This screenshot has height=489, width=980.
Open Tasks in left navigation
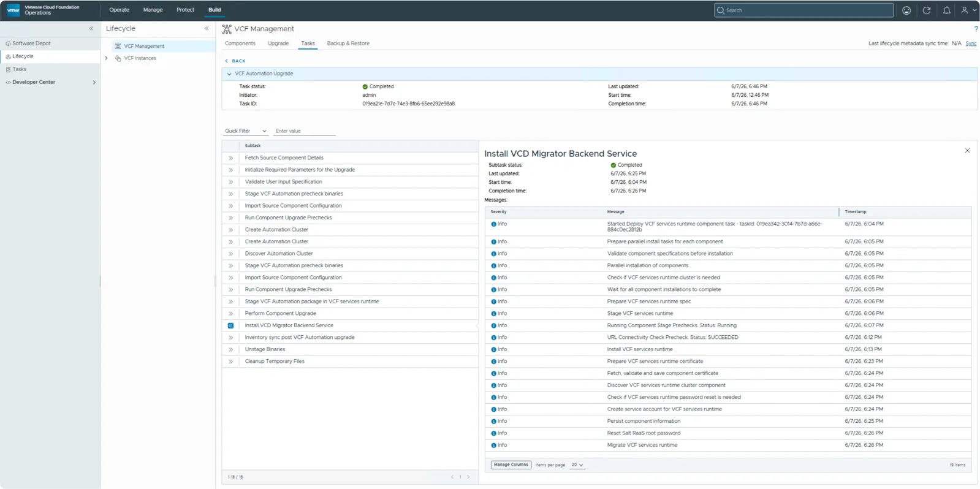coord(19,69)
